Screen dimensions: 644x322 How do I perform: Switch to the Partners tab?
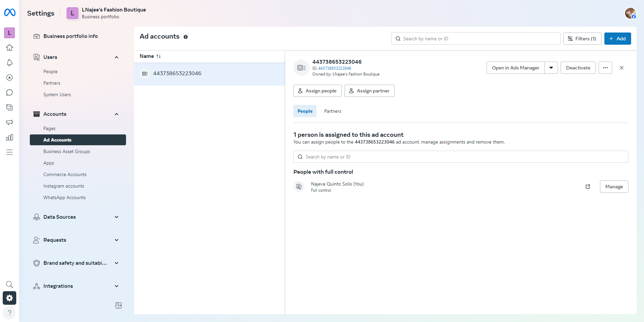333,111
